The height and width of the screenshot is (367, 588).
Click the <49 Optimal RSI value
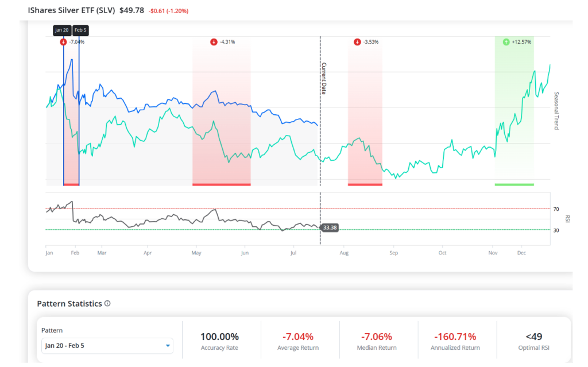pyautogui.click(x=534, y=337)
